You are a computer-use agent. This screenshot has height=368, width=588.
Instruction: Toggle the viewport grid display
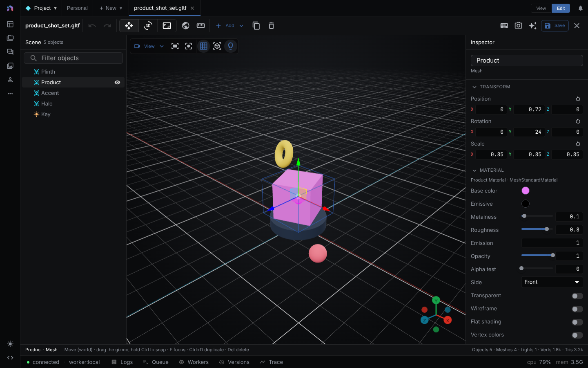coord(204,46)
